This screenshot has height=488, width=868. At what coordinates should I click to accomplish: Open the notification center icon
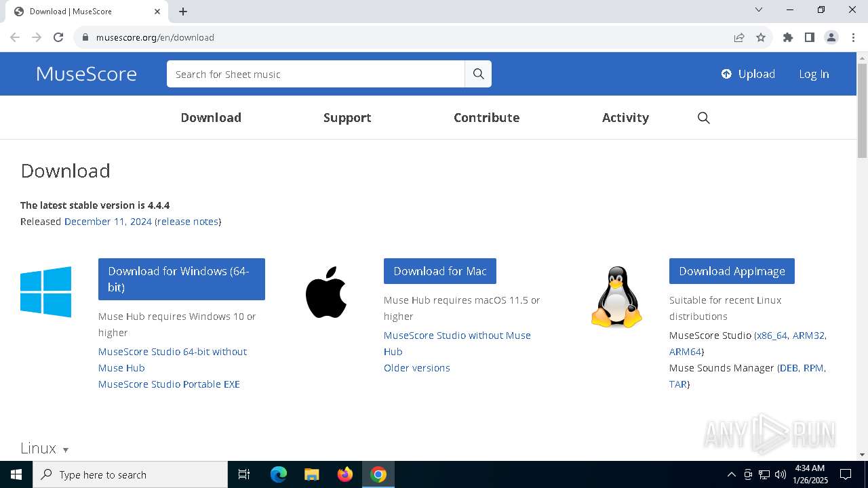846,474
